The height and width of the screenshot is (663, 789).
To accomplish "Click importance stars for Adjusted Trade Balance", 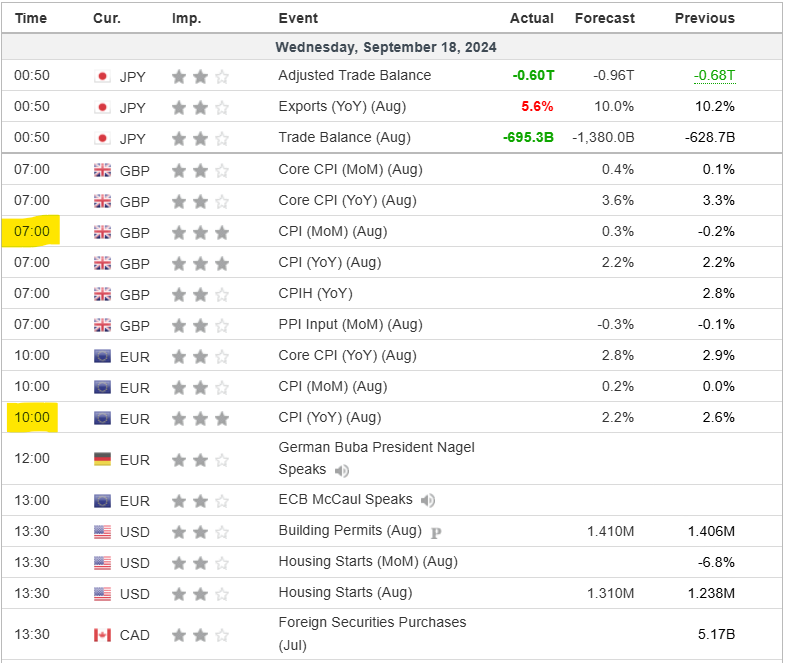I will pyautogui.click(x=200, y=76).
